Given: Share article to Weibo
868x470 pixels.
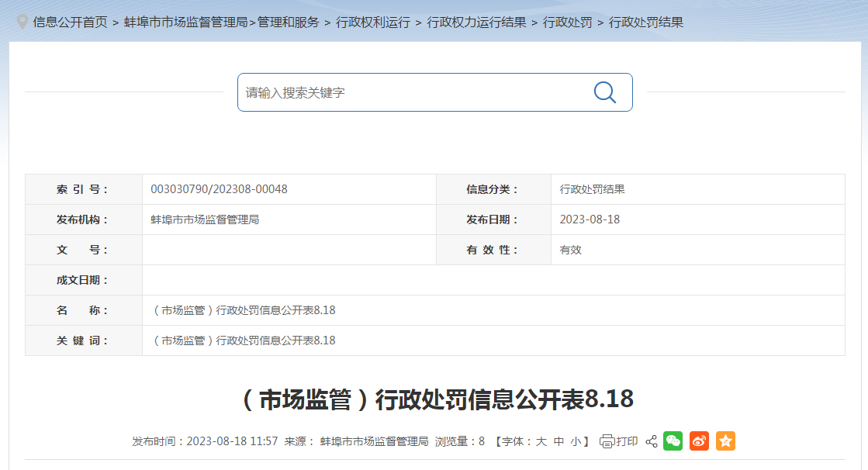Looking at the screenshot, I should (699, 441).
